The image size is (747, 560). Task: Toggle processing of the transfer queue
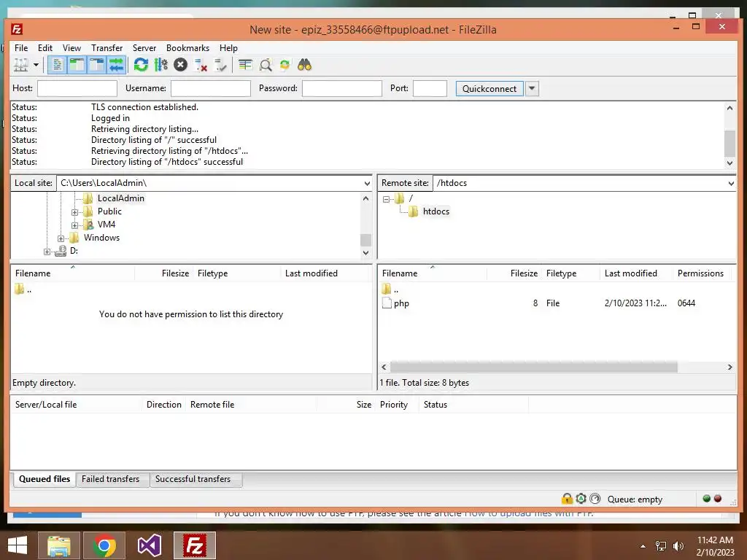click(x=161, y=65)
